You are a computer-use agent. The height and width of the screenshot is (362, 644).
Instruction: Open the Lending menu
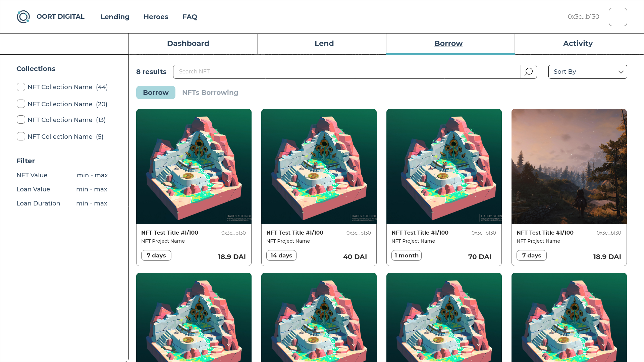coord(115,17)
